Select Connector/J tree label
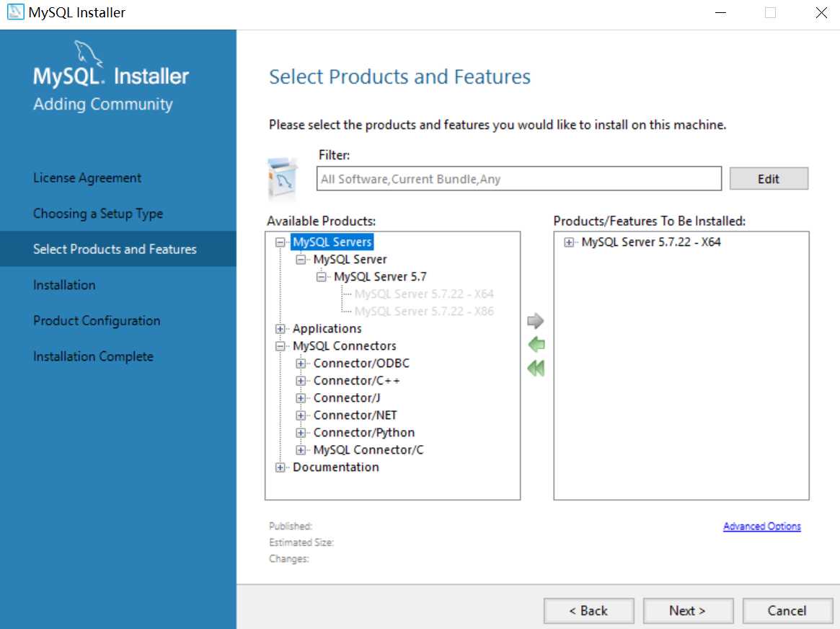This screenshot has width=840, height=629. click(x=347, y=398)
